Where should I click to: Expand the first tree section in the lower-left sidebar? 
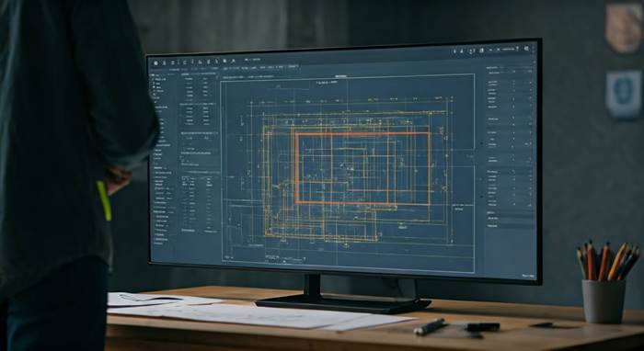(x=158, y=168)
